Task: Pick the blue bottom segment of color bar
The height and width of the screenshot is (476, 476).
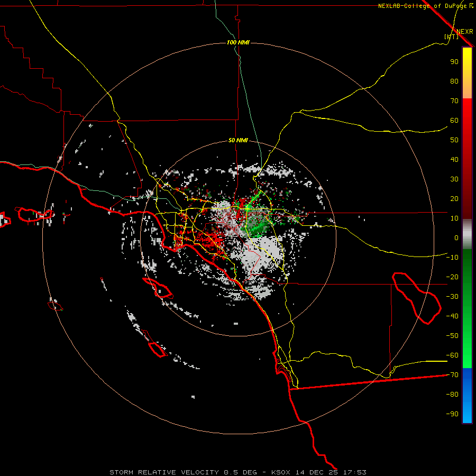Action: click(x=467, y=396)
